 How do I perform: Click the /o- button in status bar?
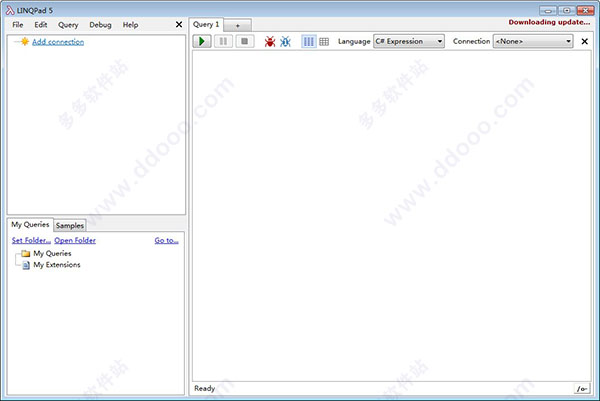(582, 389)
